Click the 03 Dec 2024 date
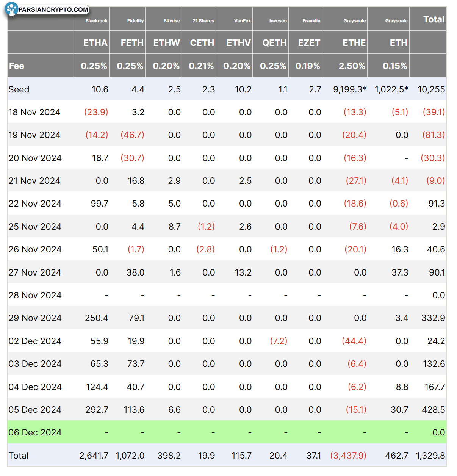This screenshot has width=457, height=476. coord(35,364)
